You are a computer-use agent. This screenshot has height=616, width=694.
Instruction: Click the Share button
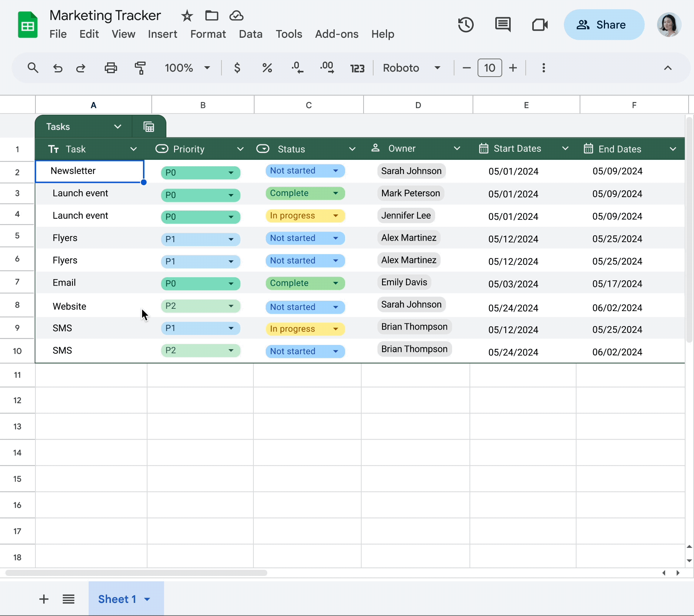[603, 25]
